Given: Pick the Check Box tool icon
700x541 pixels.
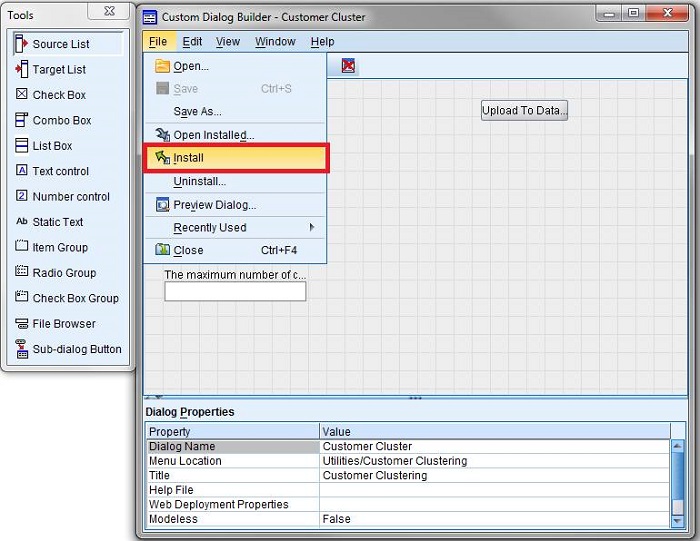Looking at the screenshot, I should coord(21,94).
